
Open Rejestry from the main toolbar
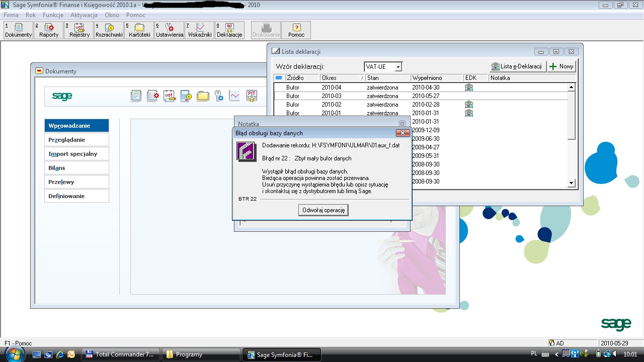click(79, 30)
